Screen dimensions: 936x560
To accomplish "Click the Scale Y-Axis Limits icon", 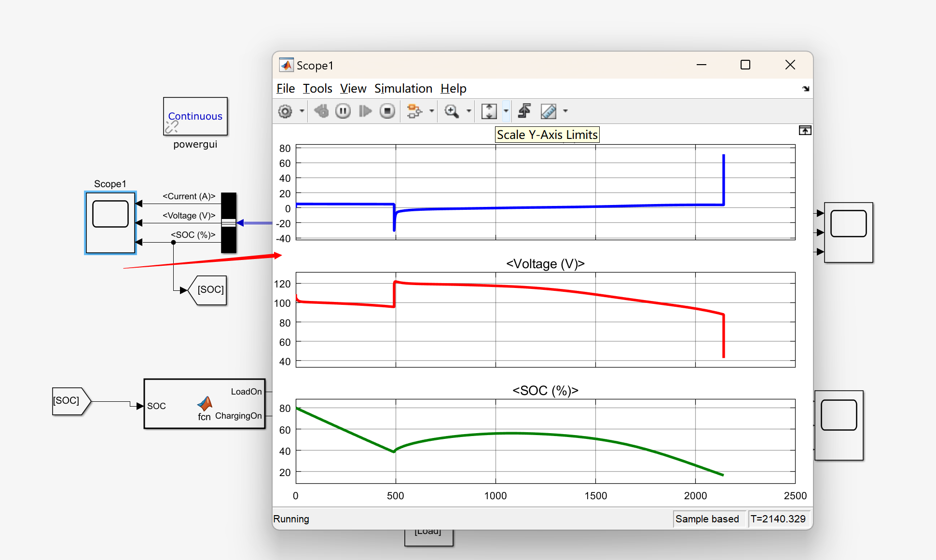I will (489, 111).
